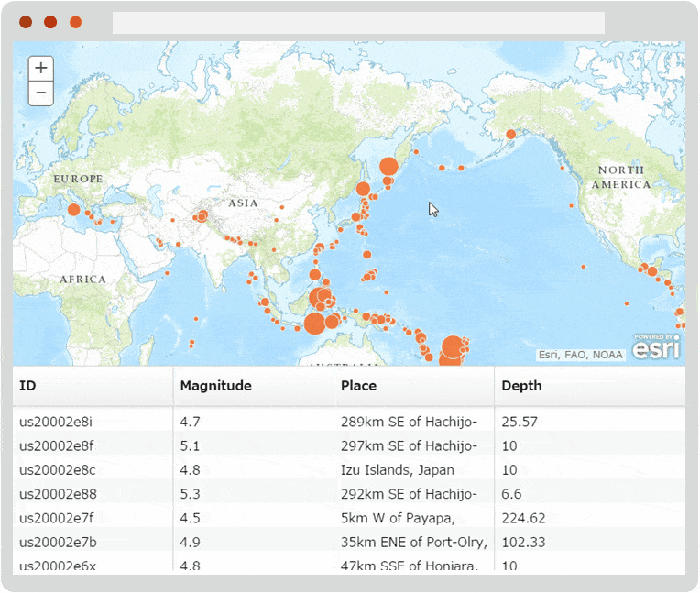Sort table by Magnitude column header

254,386
